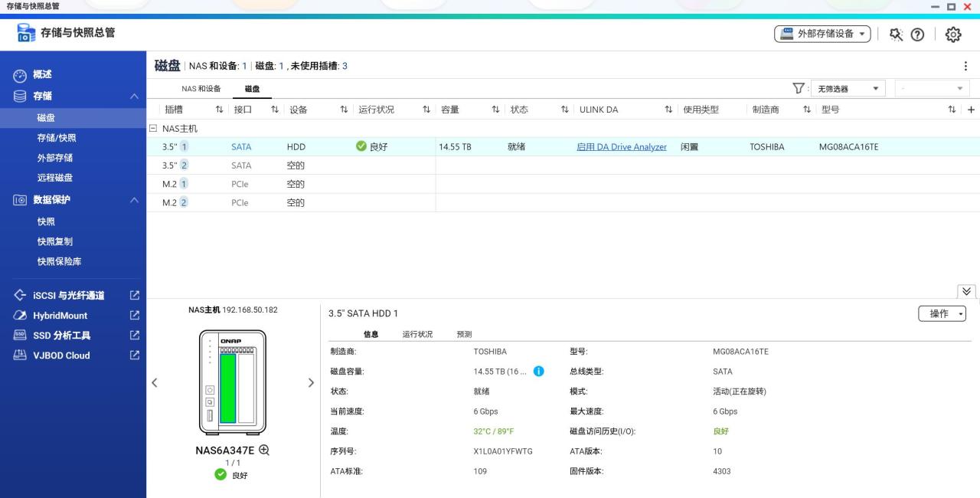Open the help question mark icon
The height and width of the screenshot is (498, 980).
tap(917, 34)
